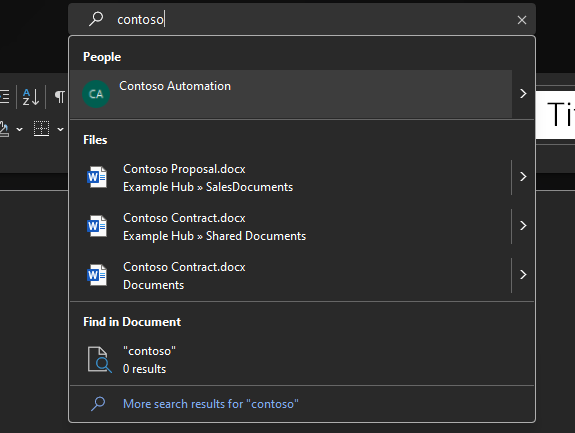
Task: Open the Borders dropdown arrow
Action: [61, 129]
